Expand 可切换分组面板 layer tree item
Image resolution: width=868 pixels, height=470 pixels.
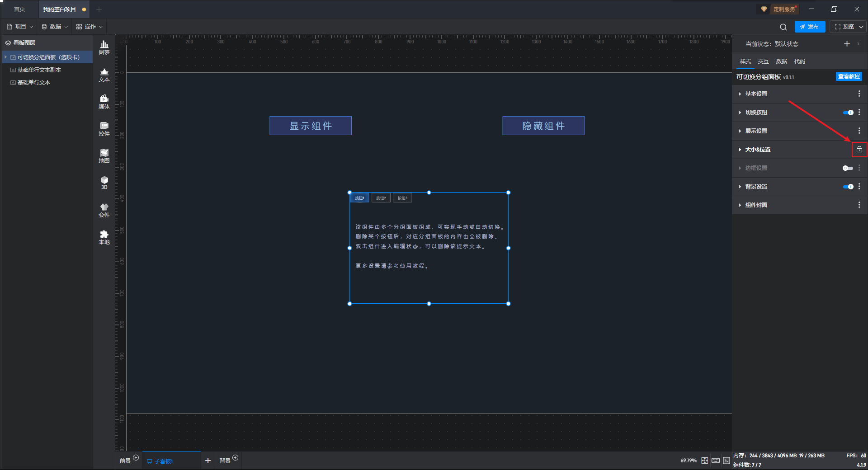(5, 57)
